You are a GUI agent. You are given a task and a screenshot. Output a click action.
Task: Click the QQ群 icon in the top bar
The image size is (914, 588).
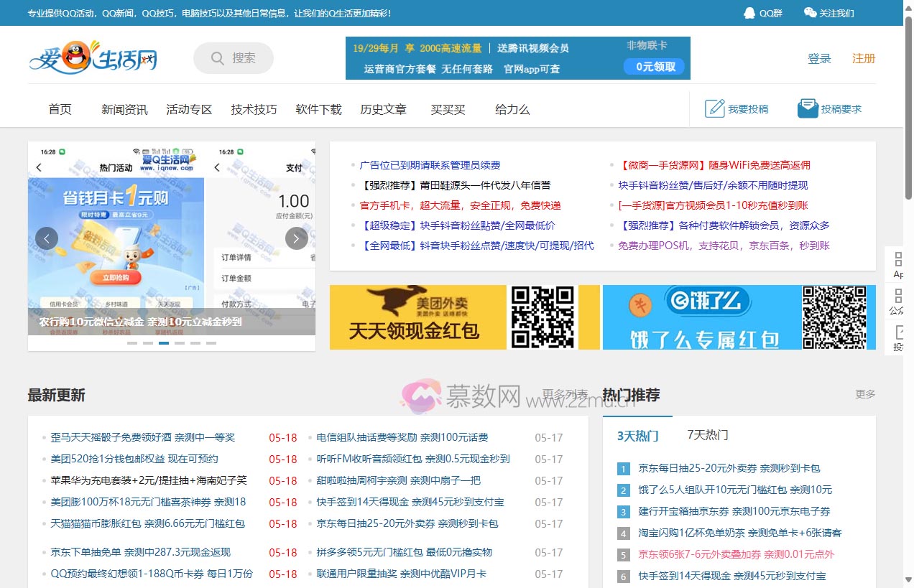(749, 12)
